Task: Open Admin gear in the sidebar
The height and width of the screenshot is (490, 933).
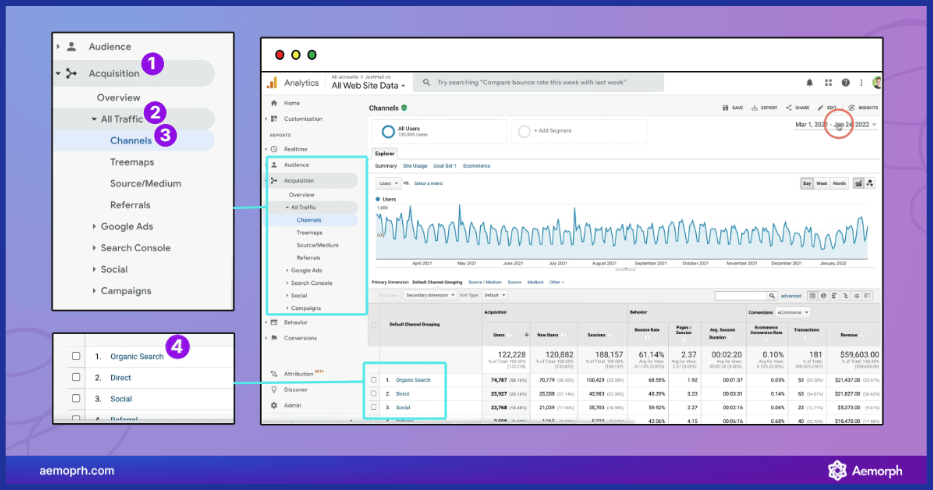Action: click(x=273, y=405)
